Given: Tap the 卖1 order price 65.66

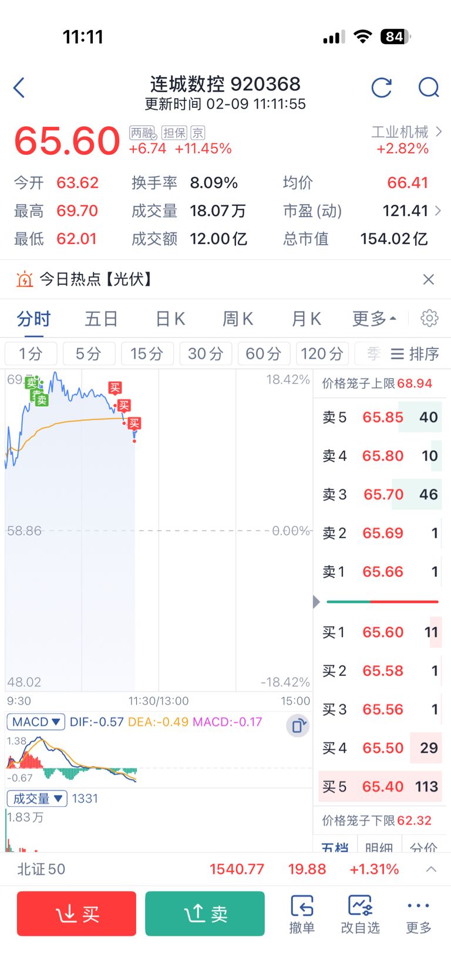Looking at the screenshot, I should tap(383, 572).
